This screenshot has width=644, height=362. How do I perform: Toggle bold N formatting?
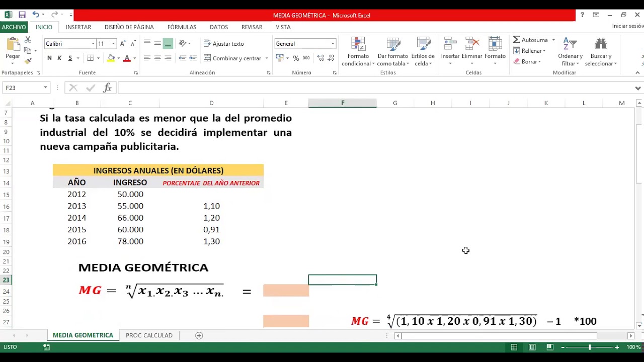49,58
